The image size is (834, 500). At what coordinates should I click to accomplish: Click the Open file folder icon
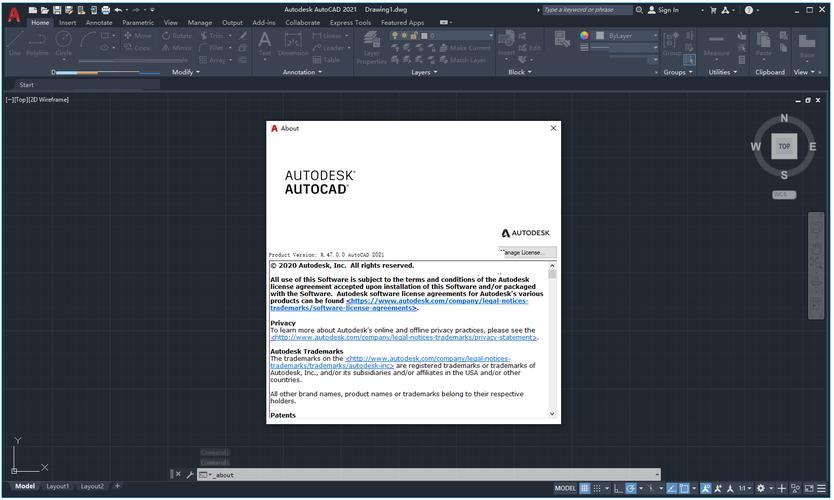(45, 10)
